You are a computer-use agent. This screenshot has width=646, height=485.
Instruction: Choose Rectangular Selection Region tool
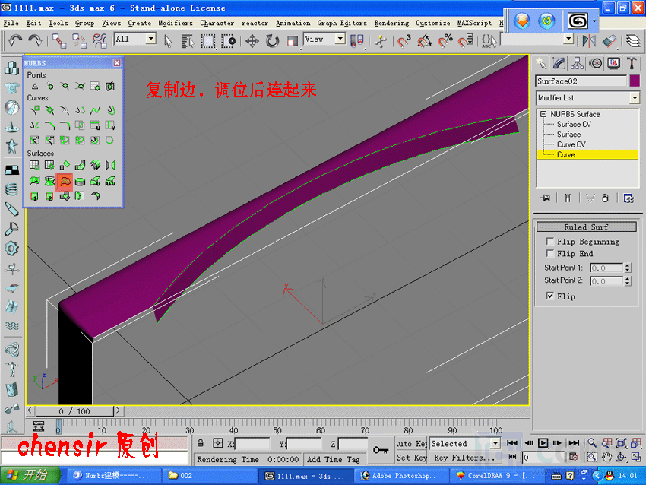pyautogui.click(x=208, y=41)
